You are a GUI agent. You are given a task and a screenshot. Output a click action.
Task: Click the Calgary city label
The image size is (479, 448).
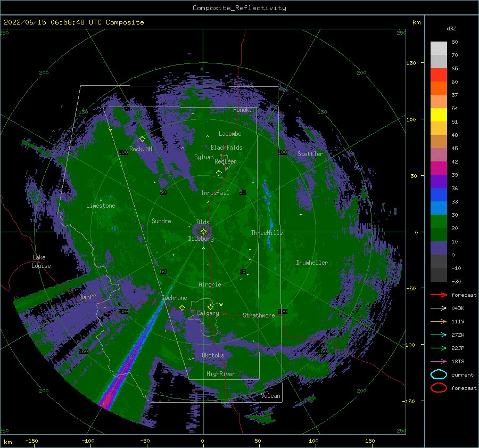(x=208, y=313)
